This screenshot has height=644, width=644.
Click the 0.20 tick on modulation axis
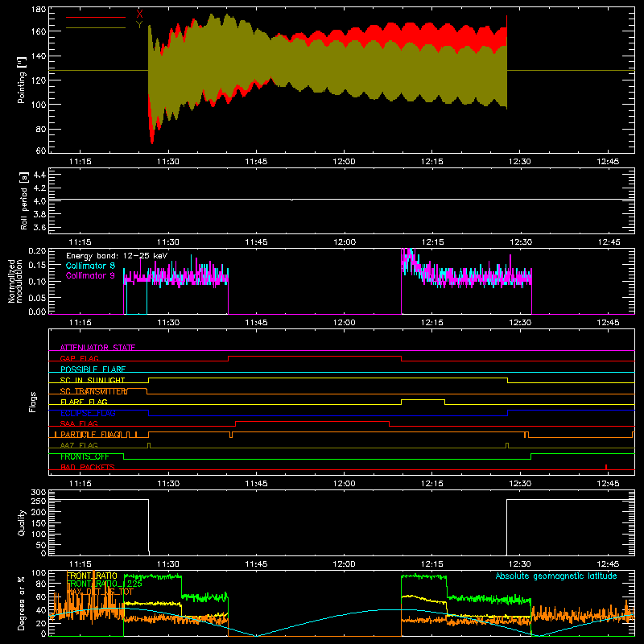point(37,250)
